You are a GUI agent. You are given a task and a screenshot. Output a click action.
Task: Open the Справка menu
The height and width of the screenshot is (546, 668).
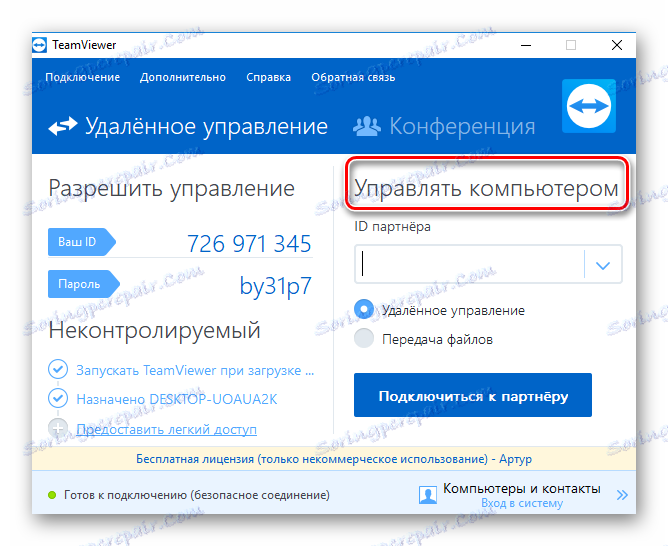(x=268, y=78)
